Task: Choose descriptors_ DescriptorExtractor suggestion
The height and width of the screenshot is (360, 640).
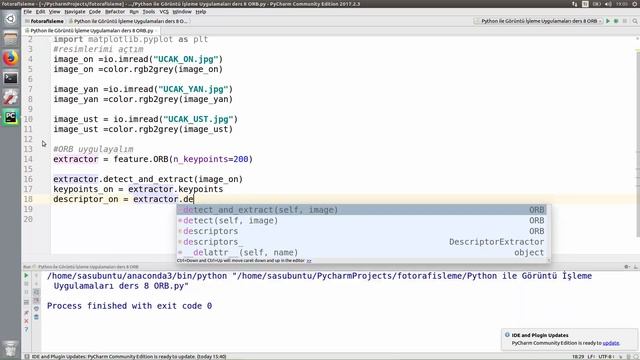Action: pyautogui.click(x=361, y=242)
